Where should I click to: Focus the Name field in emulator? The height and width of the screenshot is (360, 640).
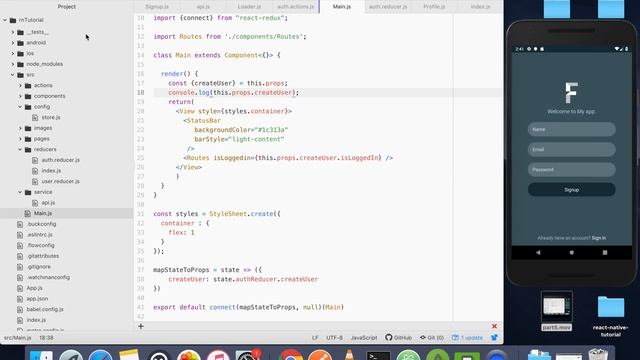pos(571,129)
